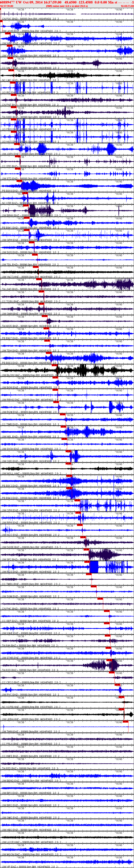
Task: Select the PB B018 EHZ station label
Action: (31, 191)
